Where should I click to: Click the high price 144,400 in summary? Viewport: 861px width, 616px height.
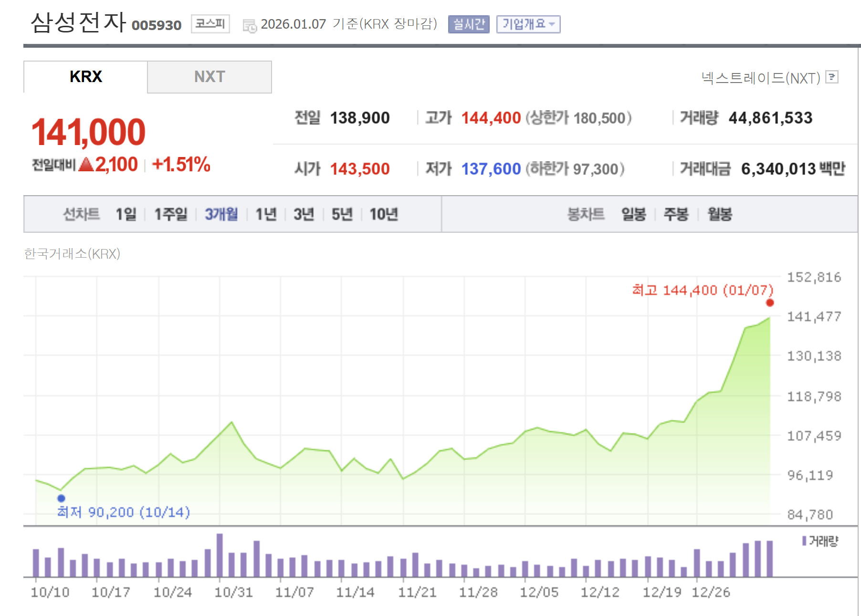click(491, 118)
